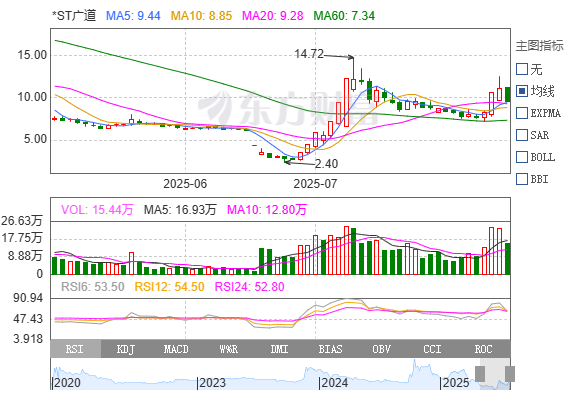This screenshot has width=570, height=402.
Task: Click the *ST广道 stock name label
Action: pyautogui.click(x=74, y=16)
